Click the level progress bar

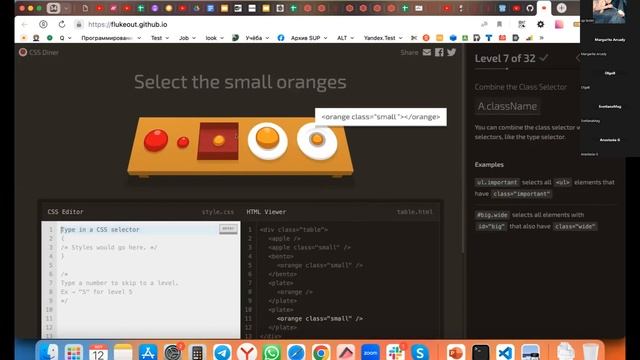[x=527, y=69]
